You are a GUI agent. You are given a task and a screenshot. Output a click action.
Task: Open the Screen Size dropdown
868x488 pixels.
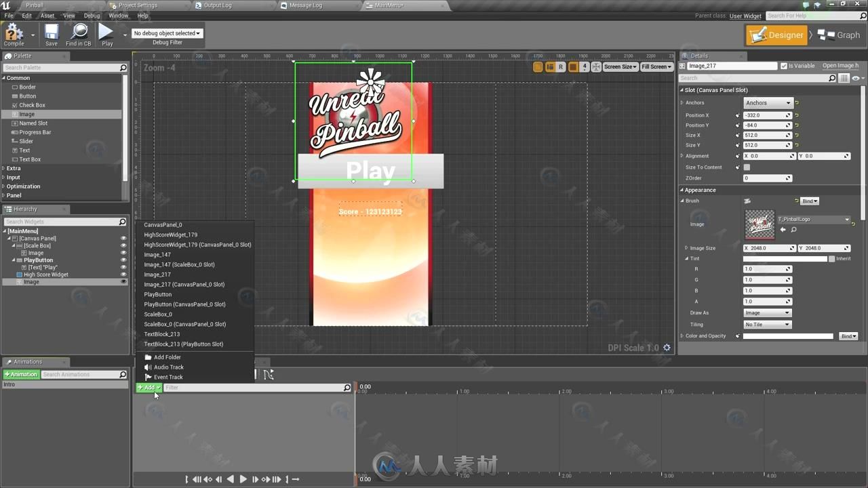[x=620, y=67]
